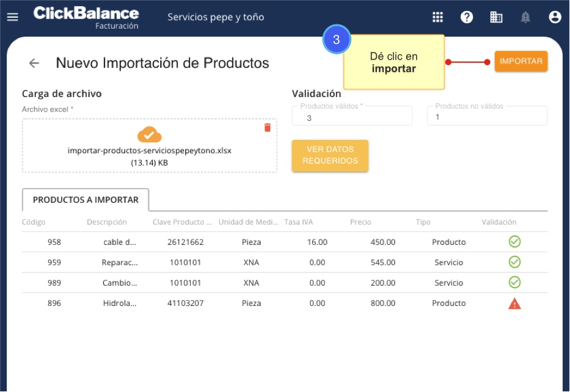Click the Precio column header
This screenshot has width=570, height=392.
(x=360, y=222)
